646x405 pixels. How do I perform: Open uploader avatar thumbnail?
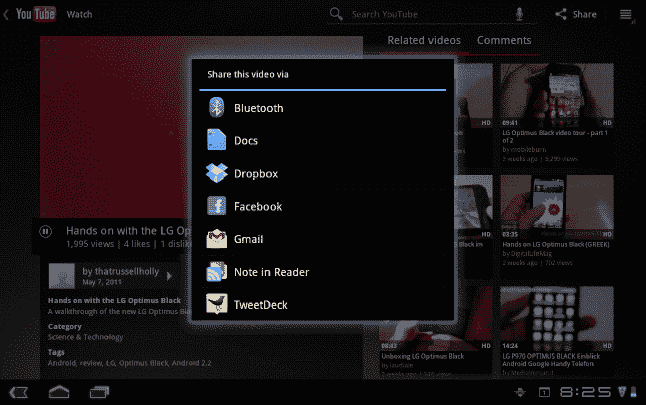coord(61,276)
